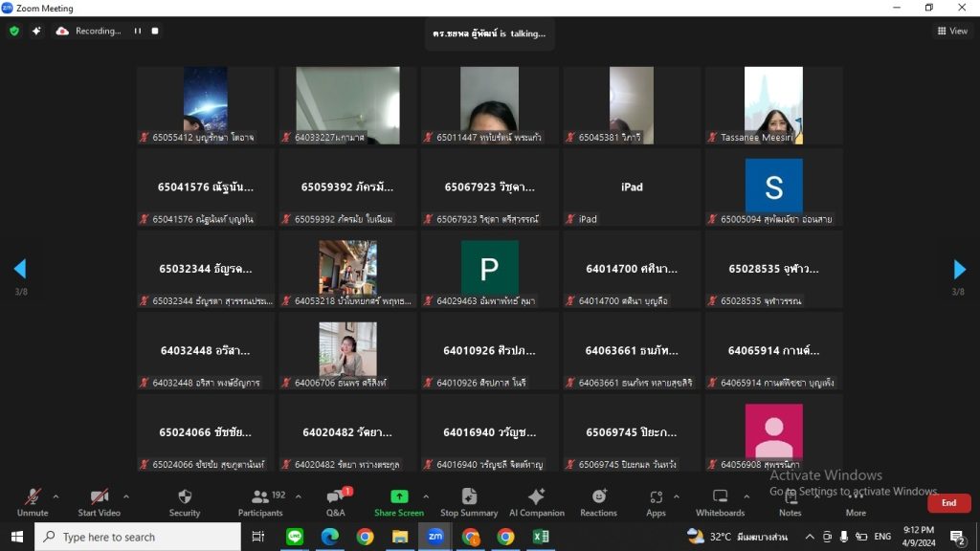
Task: Click the Task View taskbar icon
Action: [x=257, y=537]
